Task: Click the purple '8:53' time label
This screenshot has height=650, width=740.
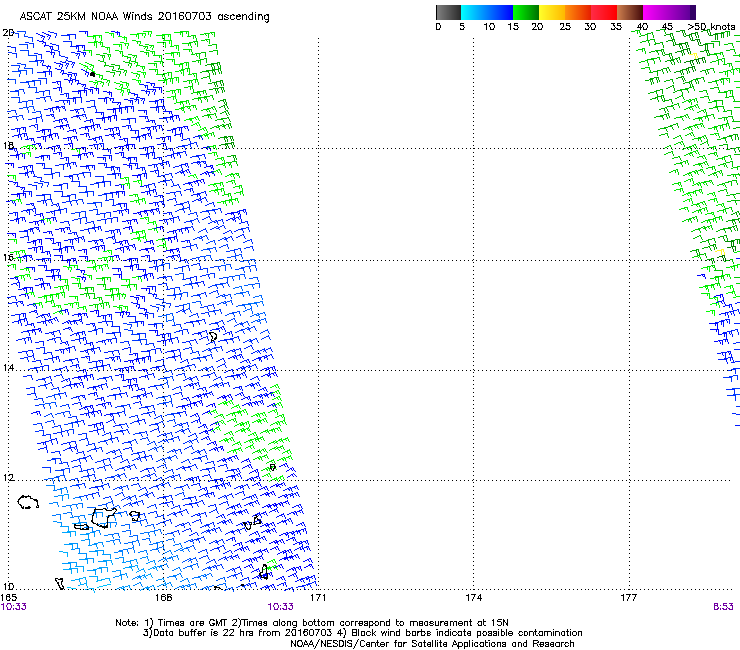Action: 723,607
